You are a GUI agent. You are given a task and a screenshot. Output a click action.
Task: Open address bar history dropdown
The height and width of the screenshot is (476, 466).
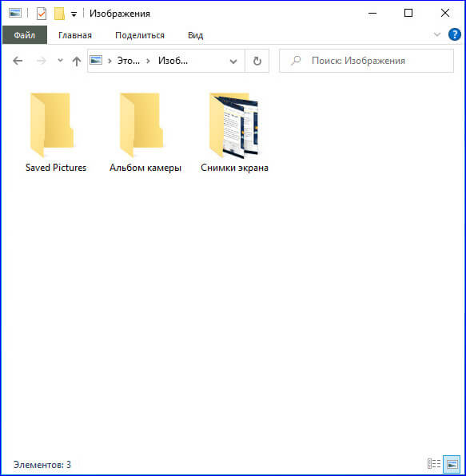click(x=233, y=61)
